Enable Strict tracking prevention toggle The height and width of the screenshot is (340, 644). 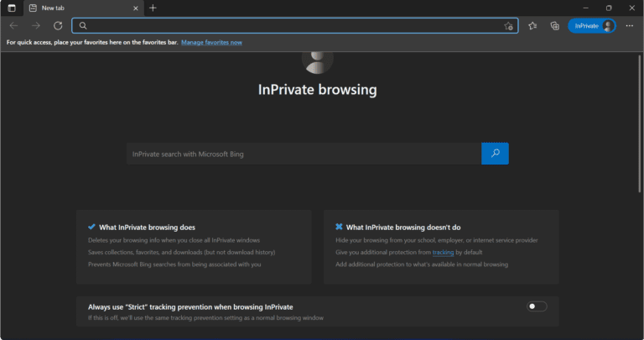(536, 306)
